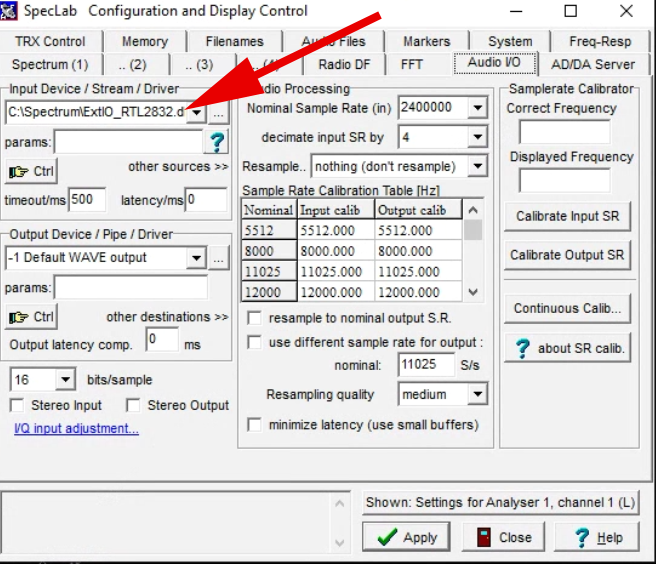Open the .. (2) spectrum tab
The width and height of the screenshot is (656, 564).
[132, 64]
